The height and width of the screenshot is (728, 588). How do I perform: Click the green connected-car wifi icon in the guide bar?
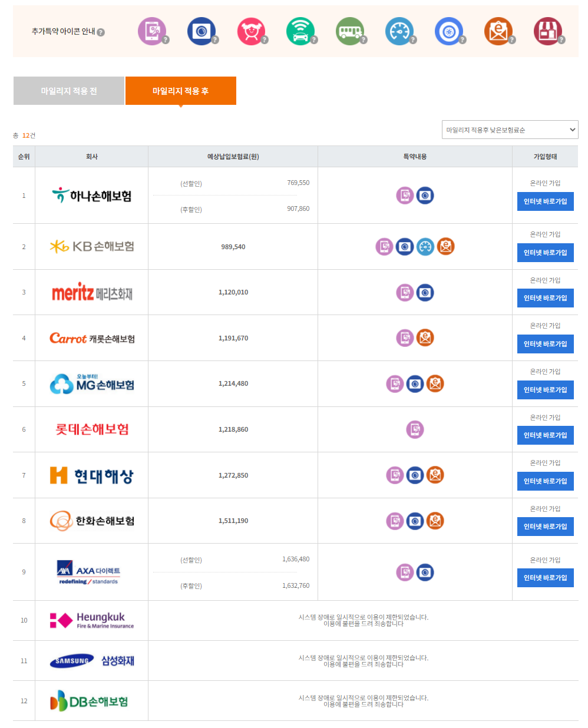[300, 31]
